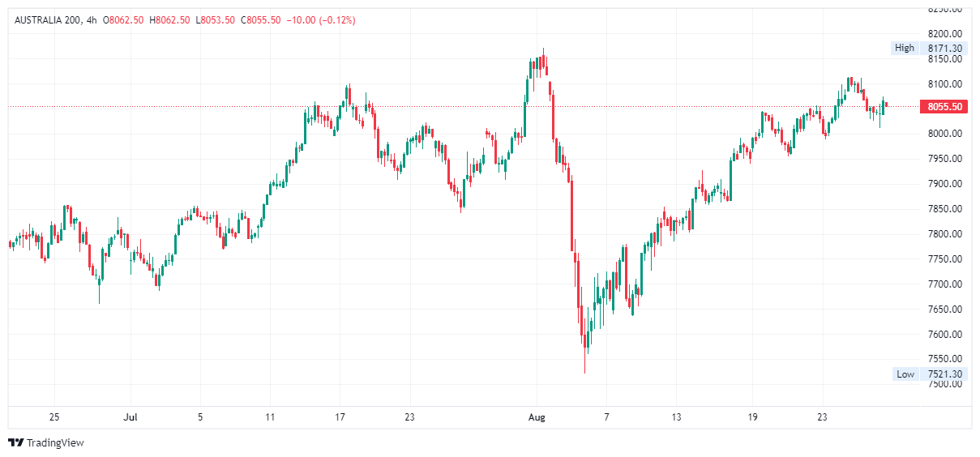980x457 pixels.
Task: Click the High label badge
Action: pos(905,48)
